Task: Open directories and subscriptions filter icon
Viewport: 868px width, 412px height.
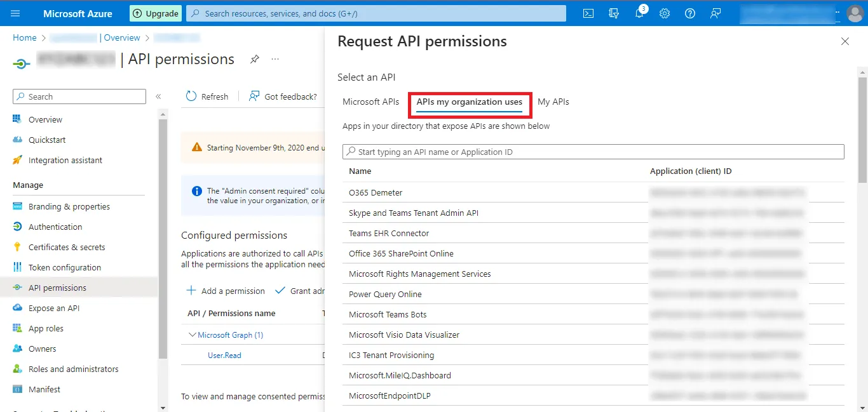Action: (x=614, y=13)
